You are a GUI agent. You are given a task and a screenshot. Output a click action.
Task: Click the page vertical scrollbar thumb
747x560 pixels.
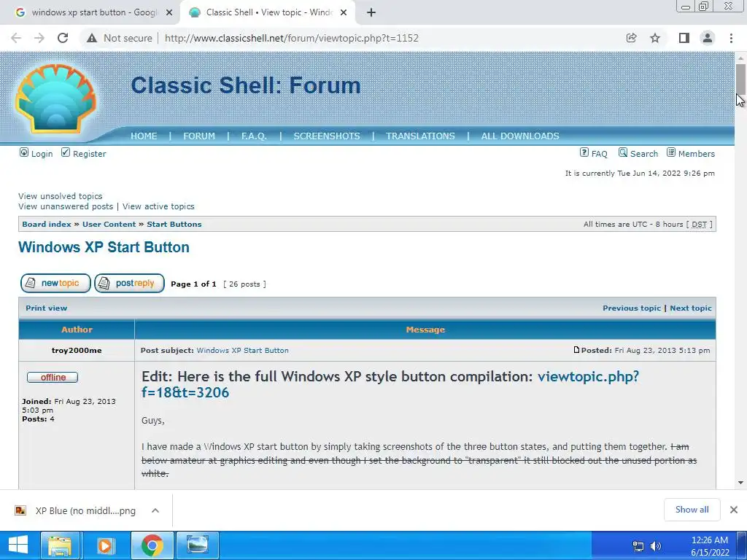pyautogui.click(x=741, y=79)
